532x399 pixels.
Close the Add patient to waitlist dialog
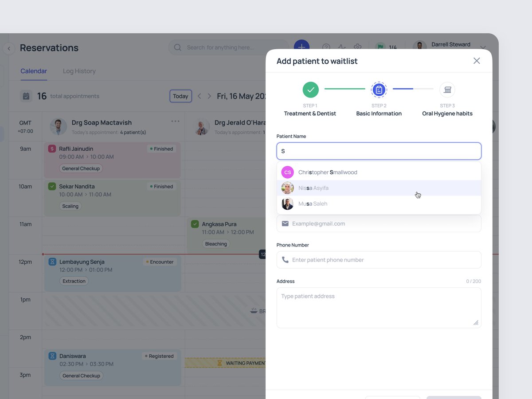pos(477,61)
